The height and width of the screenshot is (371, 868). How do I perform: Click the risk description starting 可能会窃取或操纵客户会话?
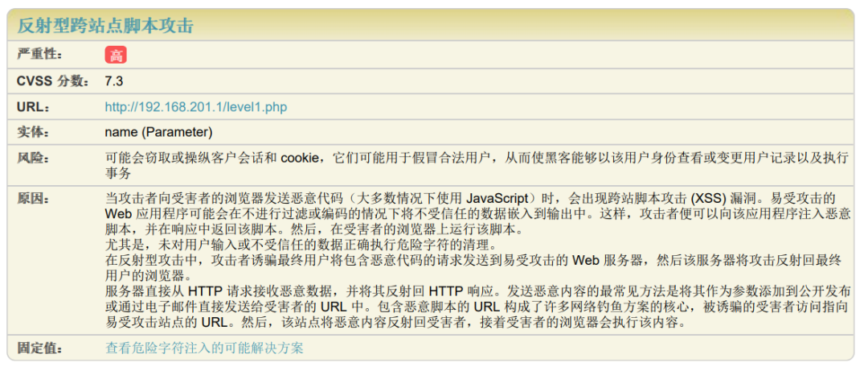coord(477,166)
